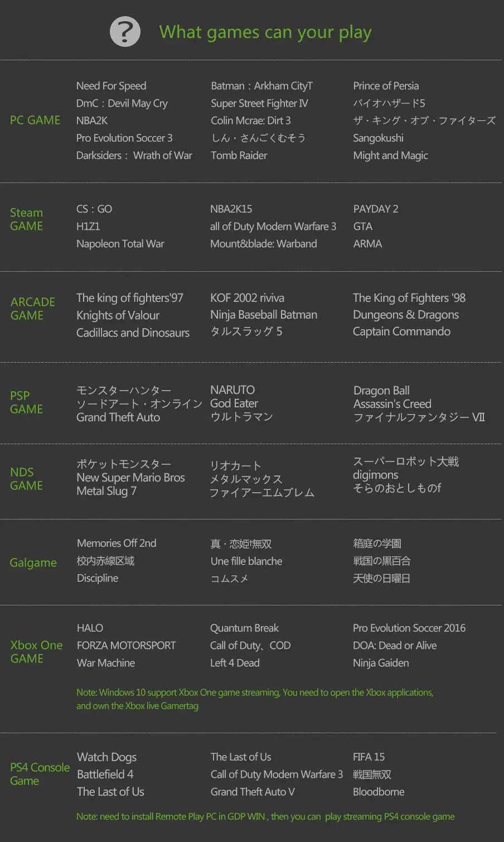Image resolution: width=504 pixels, height=842 pixels.
Task: Click the question mark icon
Action: coord(125,32)
